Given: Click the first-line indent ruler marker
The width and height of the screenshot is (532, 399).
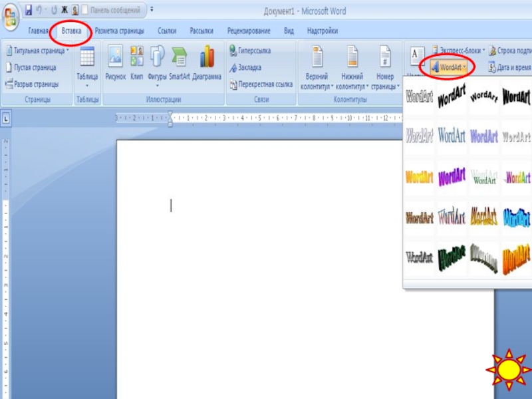Looking at the screenshot, I should point(170,114).
